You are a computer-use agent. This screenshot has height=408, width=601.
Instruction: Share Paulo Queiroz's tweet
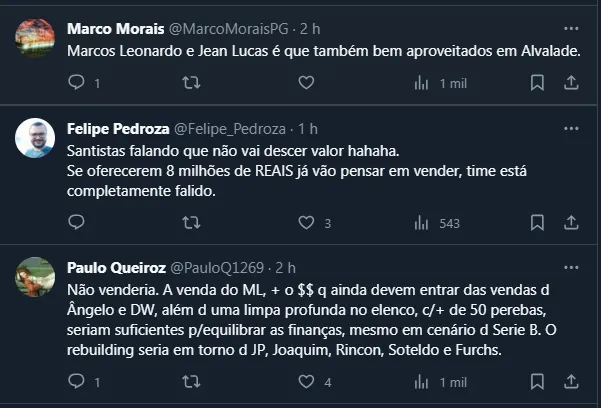coord(571,381)
